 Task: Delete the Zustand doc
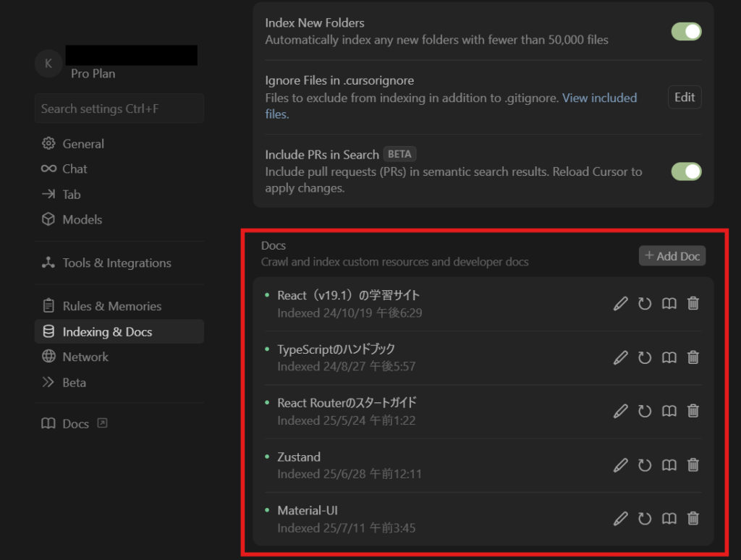click(693, 465)
